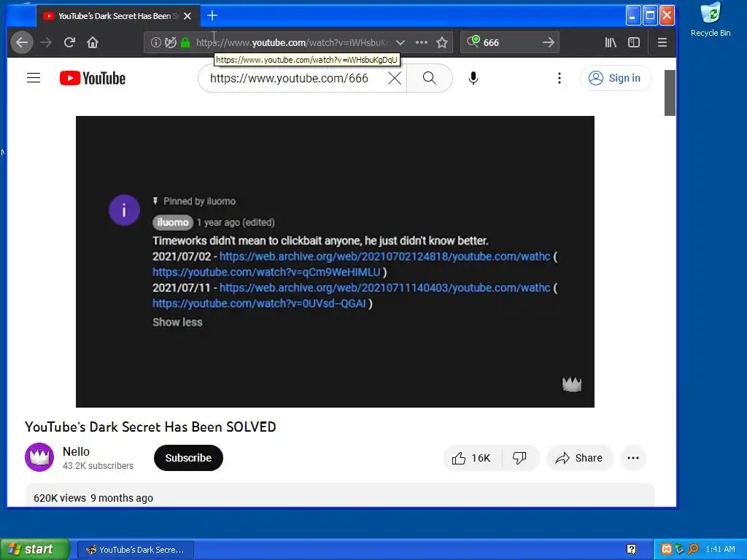Select the YouTube taskbar window button
Viewport: 747px width, 560px height.
click(x=135, y=550)
